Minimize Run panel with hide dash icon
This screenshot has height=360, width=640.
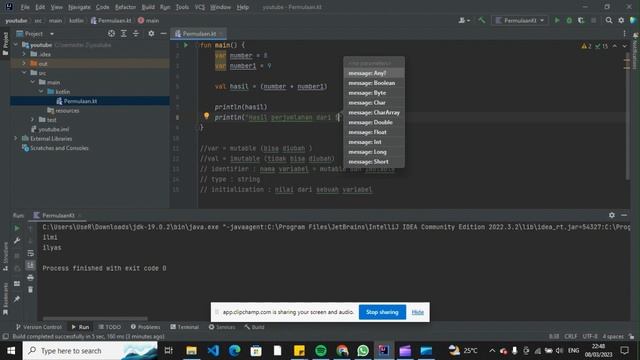pos(624,215)
